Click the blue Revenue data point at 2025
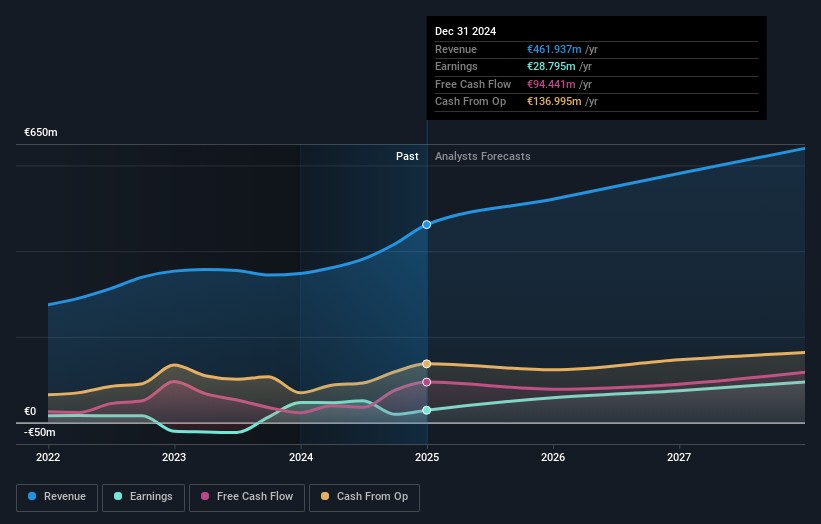The width and height of the screenshot is (821, 524). coord(427,225)
